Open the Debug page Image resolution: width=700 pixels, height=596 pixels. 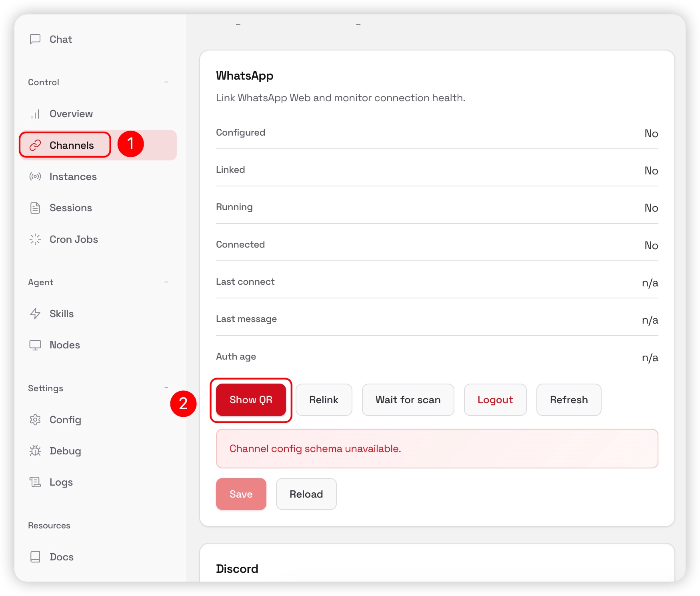(98, 451)
